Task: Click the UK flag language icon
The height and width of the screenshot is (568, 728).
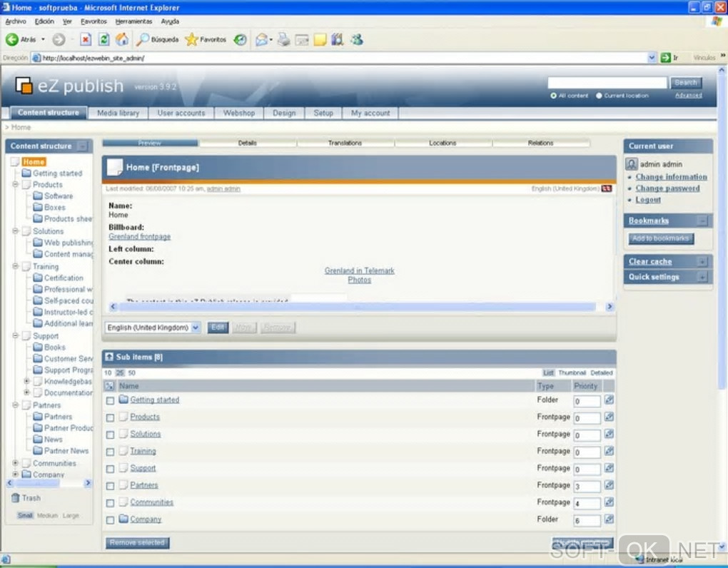Action: tap(607, 188)
